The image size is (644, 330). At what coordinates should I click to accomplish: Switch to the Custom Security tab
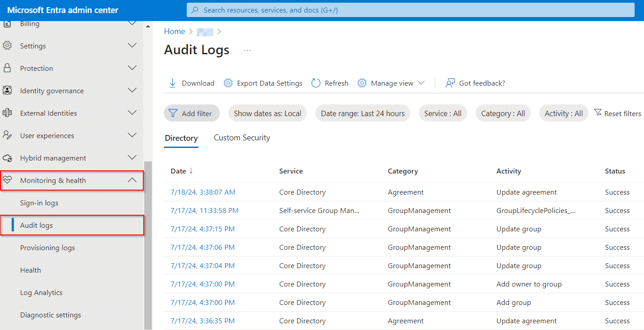pos(242,138)
